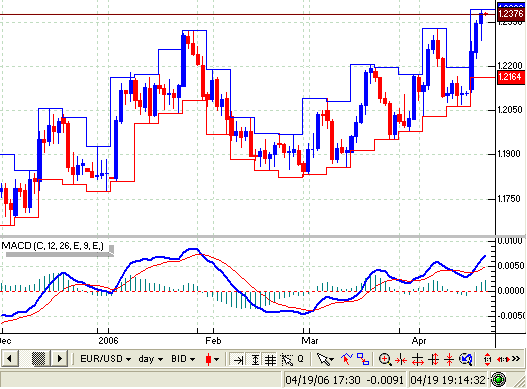
Task: Click the 1.2050 price axis label
Action: coord(510,110)
